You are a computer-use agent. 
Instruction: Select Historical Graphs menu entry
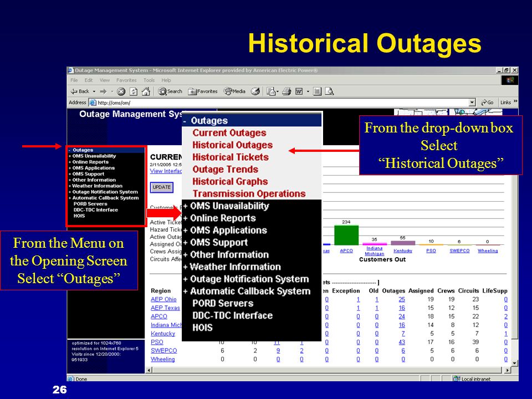(x=230, y=182)
